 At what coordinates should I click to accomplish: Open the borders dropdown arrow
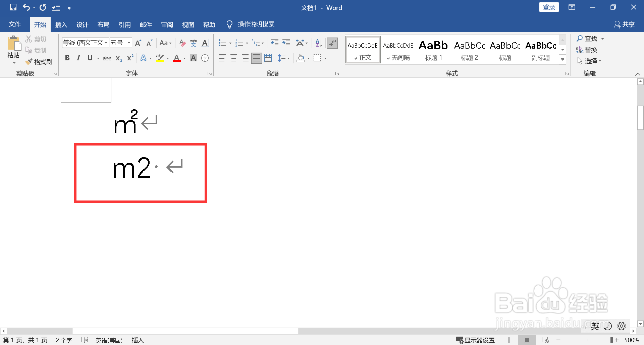(325, 58)
